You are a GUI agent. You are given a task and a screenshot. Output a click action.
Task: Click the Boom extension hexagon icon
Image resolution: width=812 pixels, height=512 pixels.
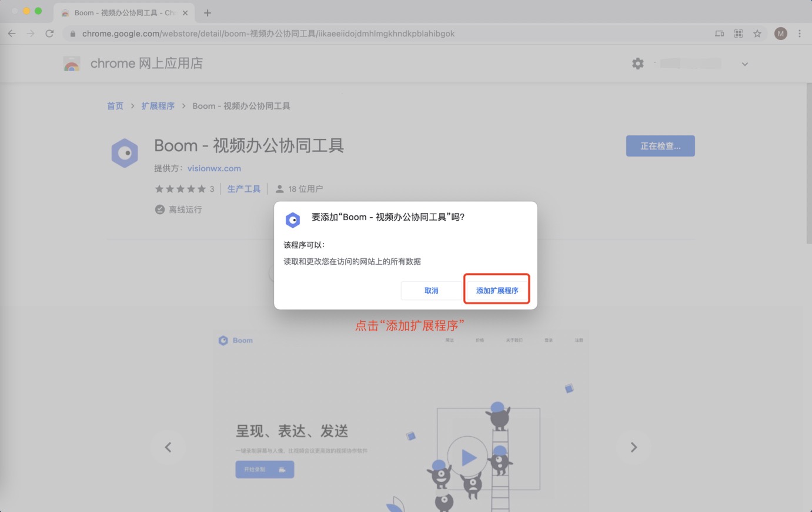[125, 153]
